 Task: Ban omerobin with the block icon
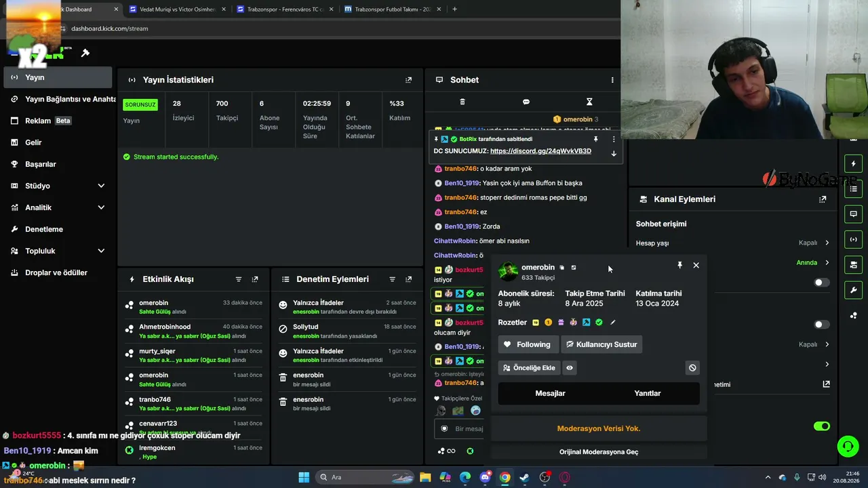692,368
